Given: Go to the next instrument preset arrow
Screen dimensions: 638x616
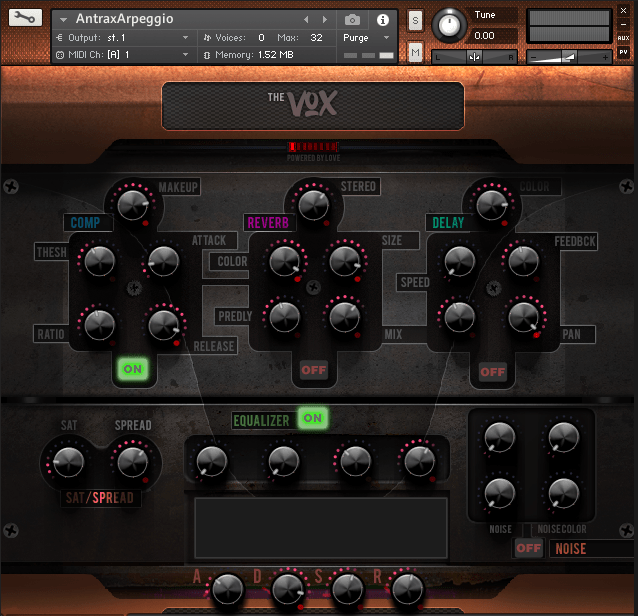Looking at the screenshot, I should coord(324,20).
